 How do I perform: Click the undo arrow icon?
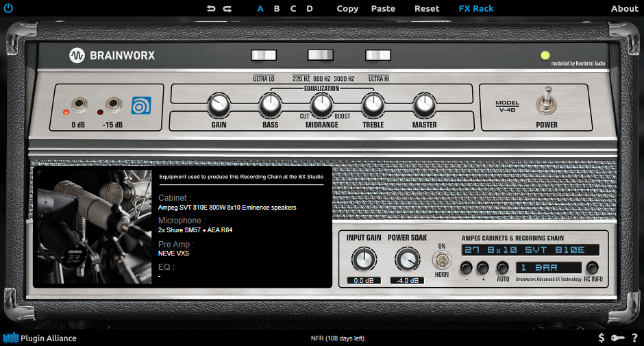click(x=210, y=9)
